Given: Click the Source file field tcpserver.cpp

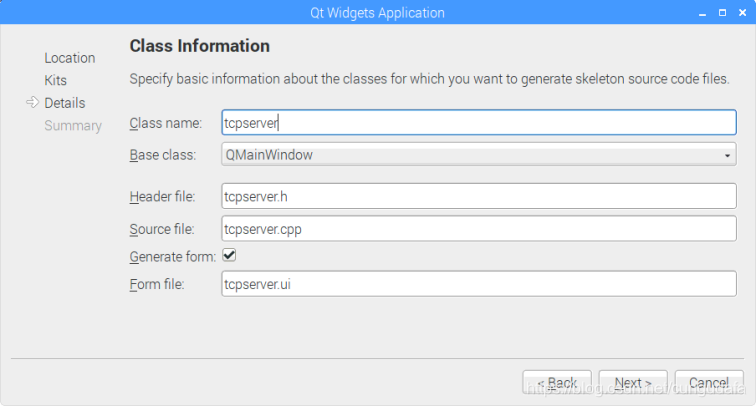Looking at the screenshot, I should [479, 229].
